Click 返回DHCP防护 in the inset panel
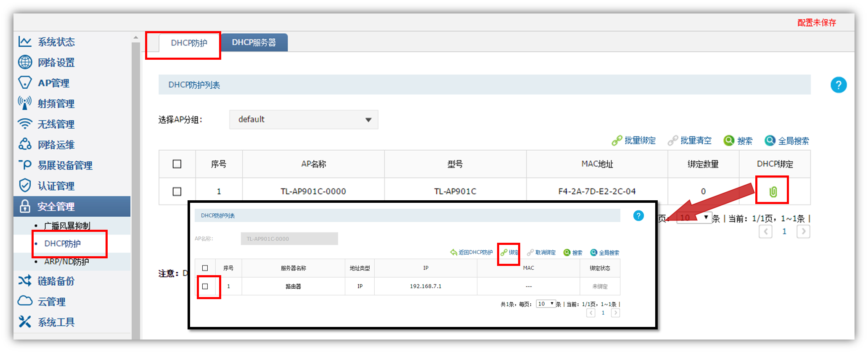This screenshot has width=868, height=353. (x=471, y=252)
